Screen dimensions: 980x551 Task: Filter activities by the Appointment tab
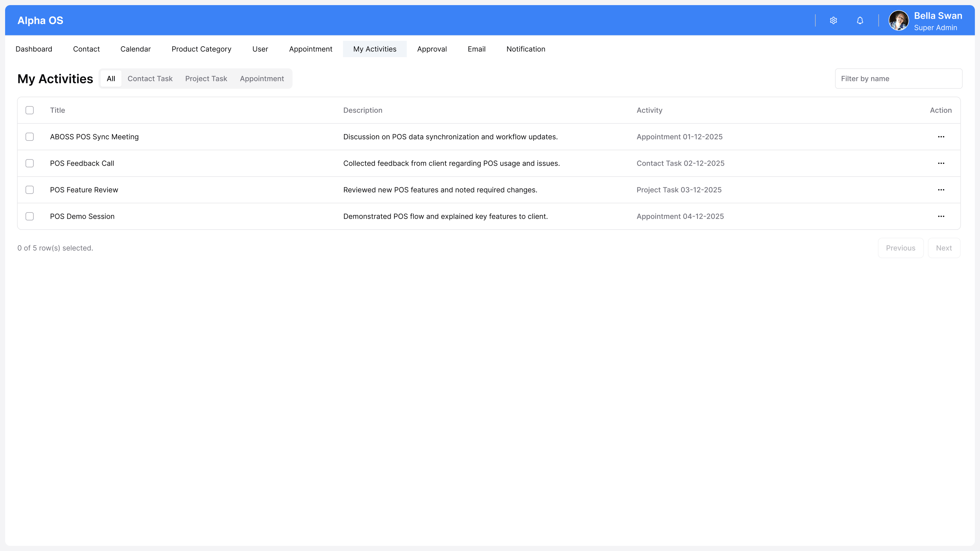tap(262, 79)
